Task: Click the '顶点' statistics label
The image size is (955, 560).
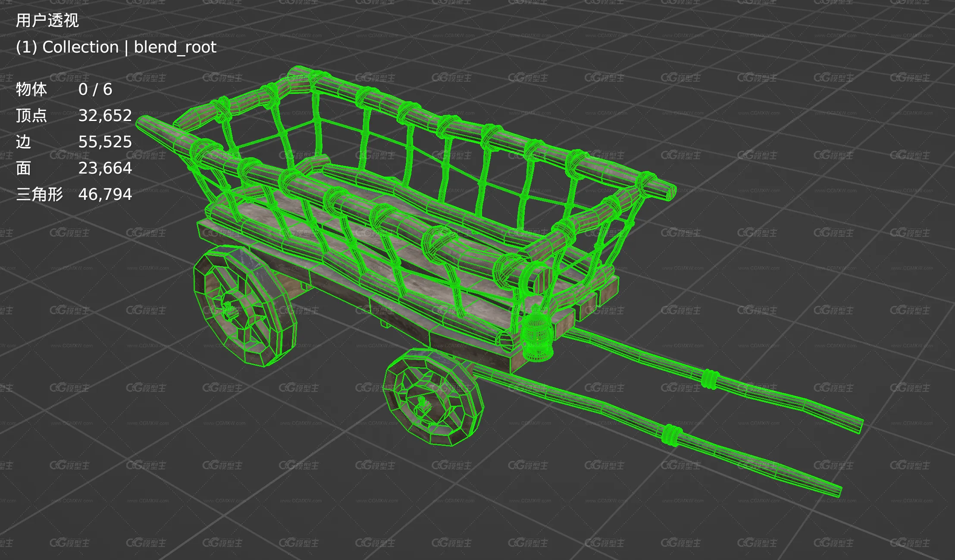Action: point(31,115)
